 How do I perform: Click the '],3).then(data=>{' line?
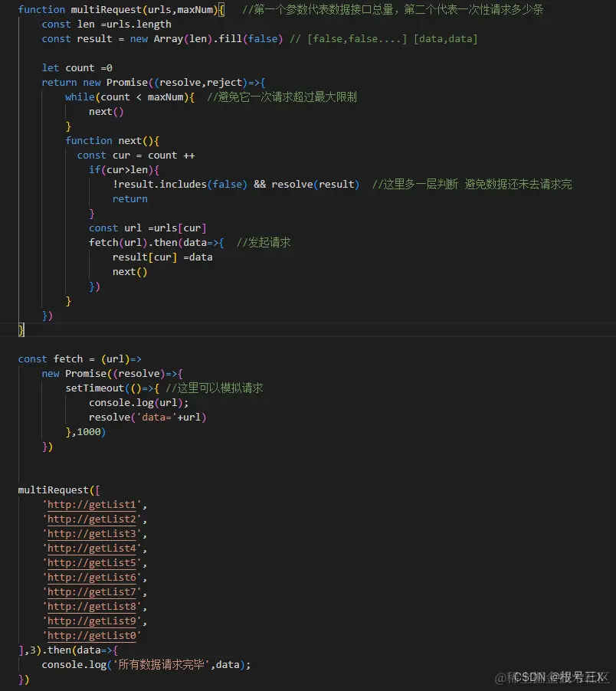coord(68,650)
